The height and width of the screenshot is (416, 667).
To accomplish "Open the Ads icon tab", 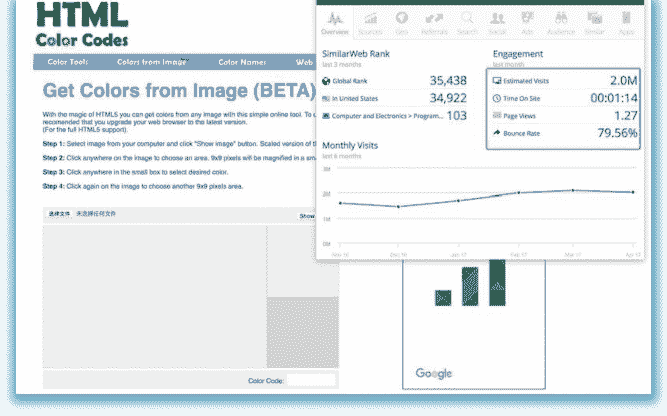I will coord(529,22).
